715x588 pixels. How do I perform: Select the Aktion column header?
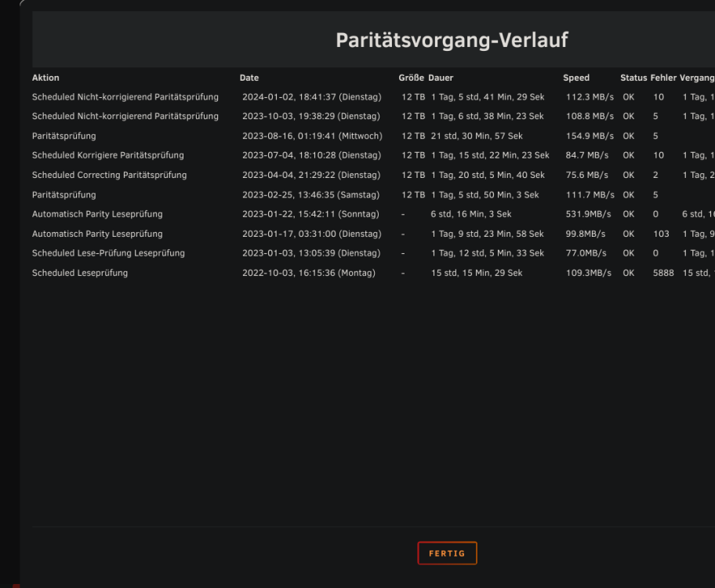pyautogui.click(x=45, y=78)
